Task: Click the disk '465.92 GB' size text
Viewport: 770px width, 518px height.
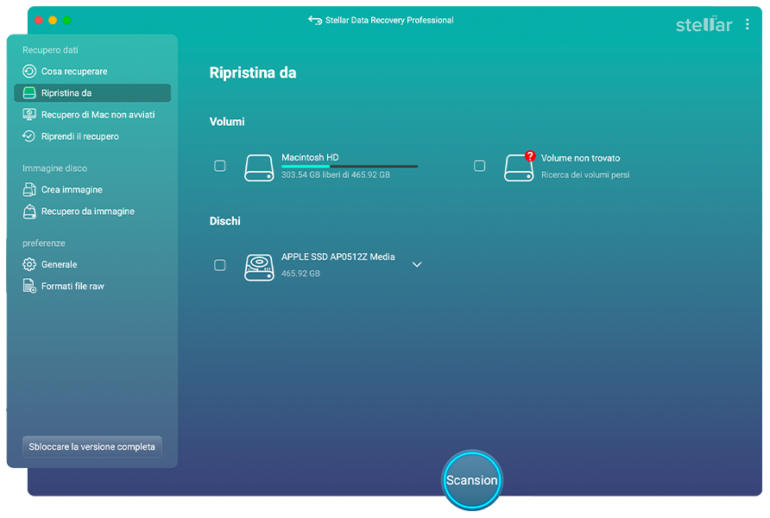Action: 301,273
